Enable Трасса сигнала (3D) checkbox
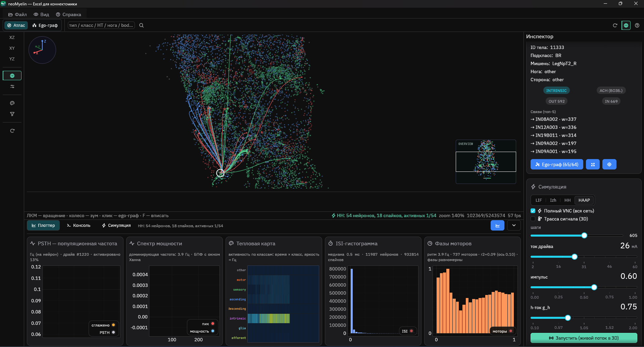Image resolution: width=644 pixels, height=347 pixels. (533, 219)
